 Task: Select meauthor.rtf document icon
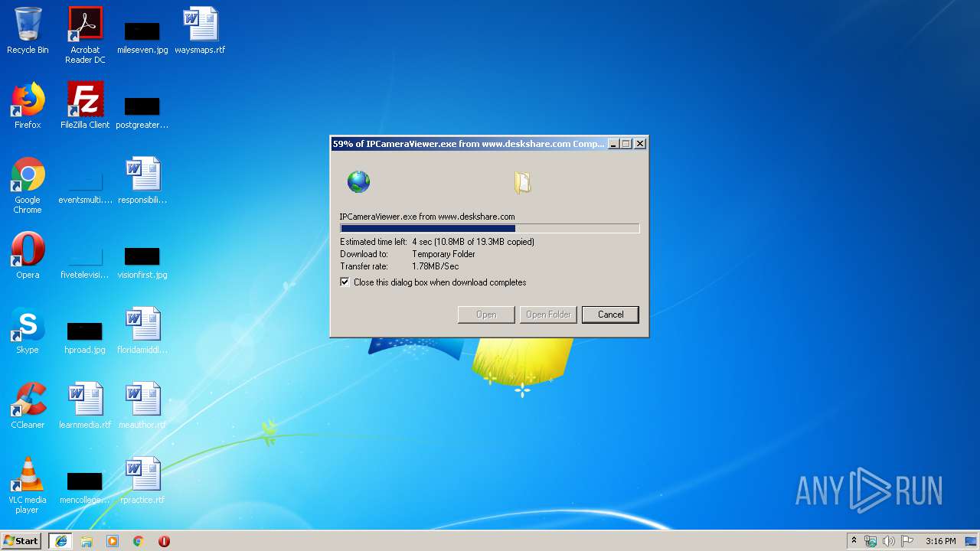(142, 406)
